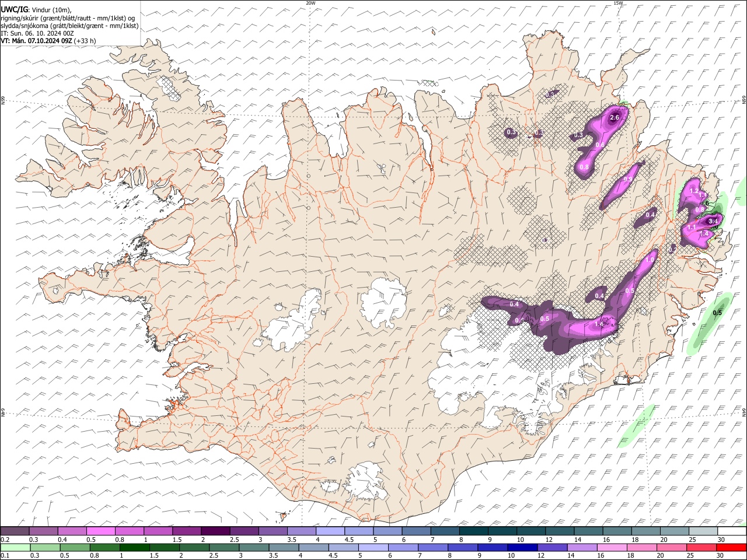Click the violet-blue swatch labeled 12 in the rain row
Viewport: 747px width, 560px height.
point(552,547)
